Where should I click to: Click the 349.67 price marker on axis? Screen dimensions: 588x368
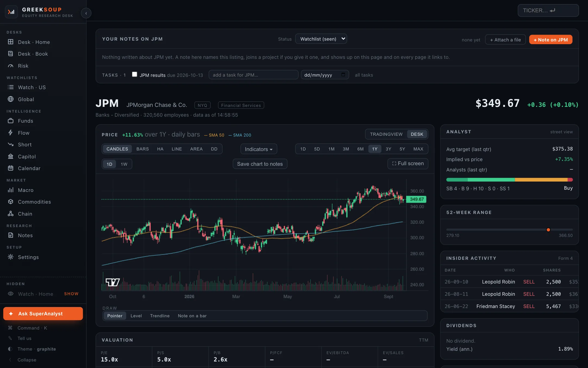[x=416, y=199]
